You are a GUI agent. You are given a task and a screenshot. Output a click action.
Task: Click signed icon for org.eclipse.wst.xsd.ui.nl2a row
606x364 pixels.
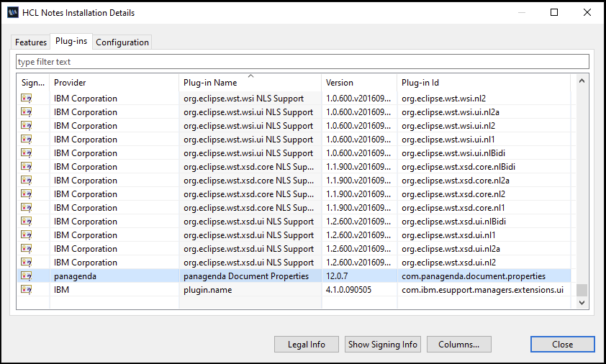[27, 248]
